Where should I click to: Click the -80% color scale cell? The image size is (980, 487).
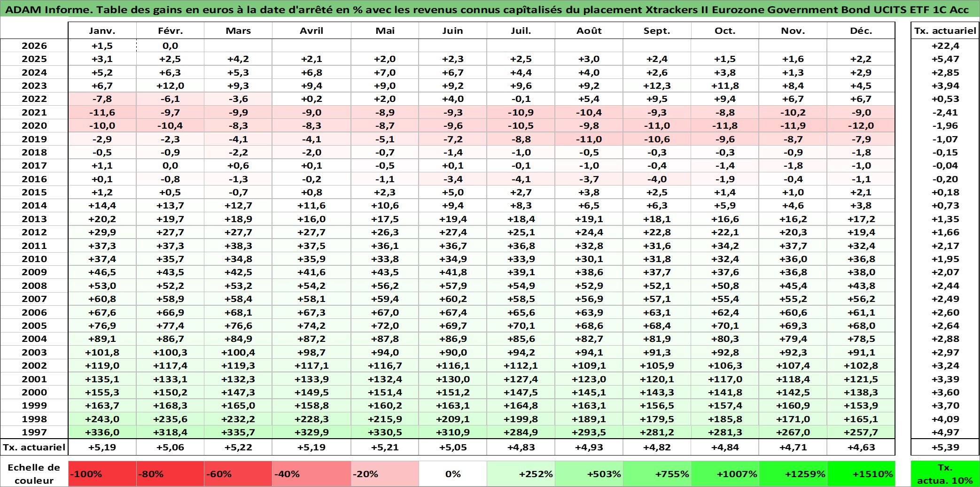(x=170, y=473)
